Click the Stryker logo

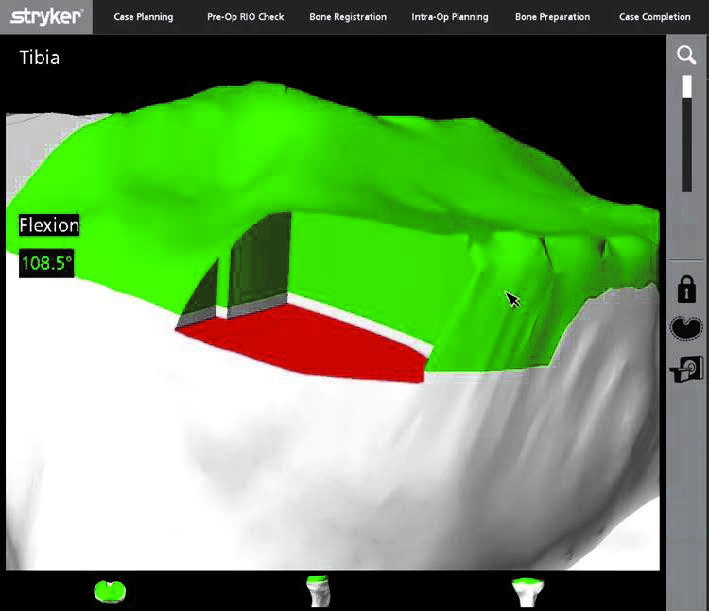coord(46,16)
